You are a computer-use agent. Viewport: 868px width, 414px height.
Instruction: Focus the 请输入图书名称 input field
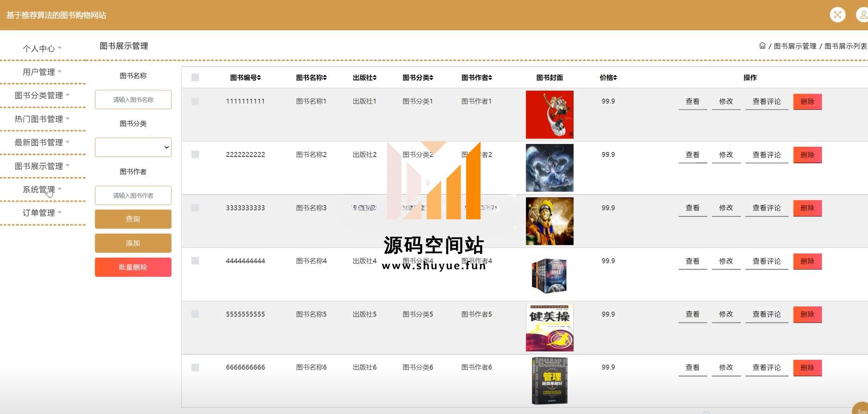(x=133, y=100)
